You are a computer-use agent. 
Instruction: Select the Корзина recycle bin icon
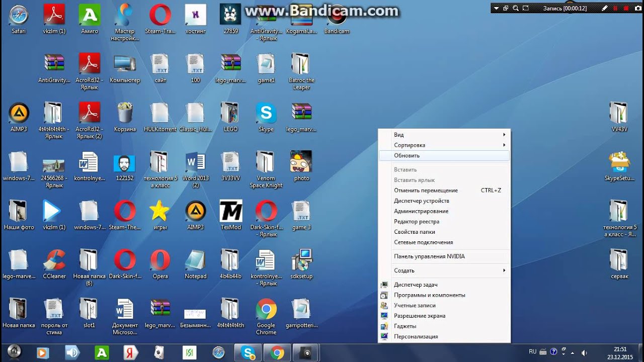(125, 117)
